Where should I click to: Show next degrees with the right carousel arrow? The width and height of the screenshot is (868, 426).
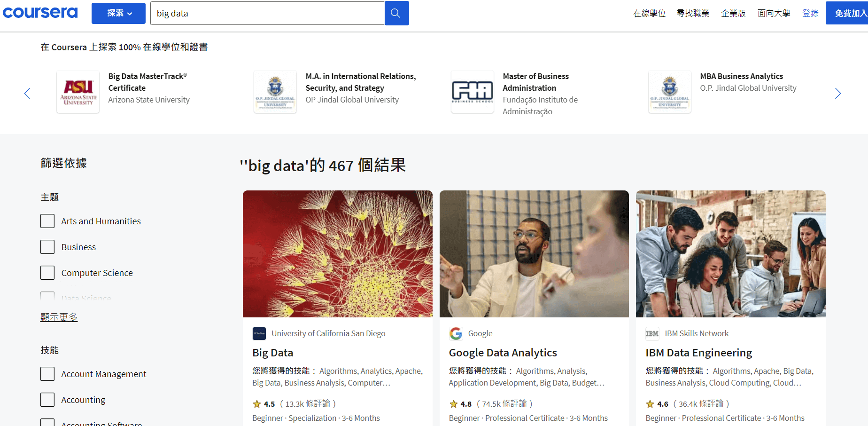838,94
